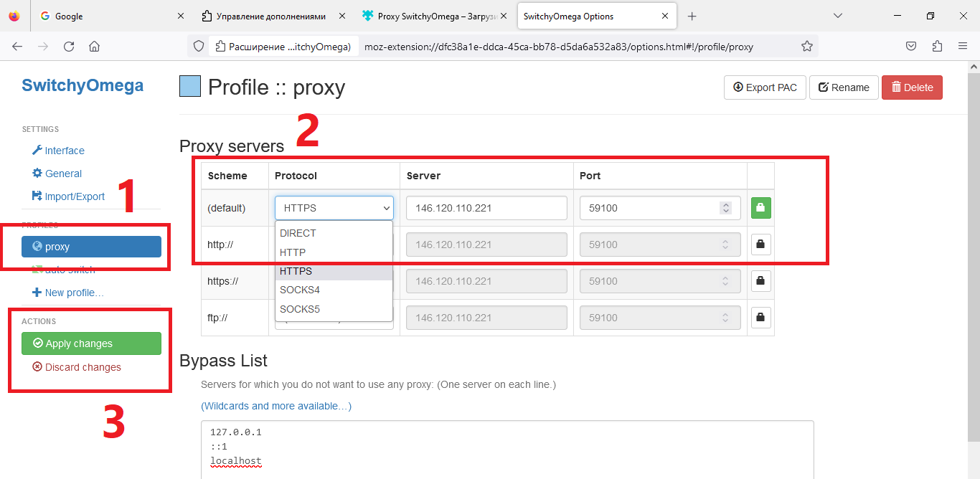The width and height of the screenshot is (980, 479).
Task: Close the Google tab
Action: 182,16
